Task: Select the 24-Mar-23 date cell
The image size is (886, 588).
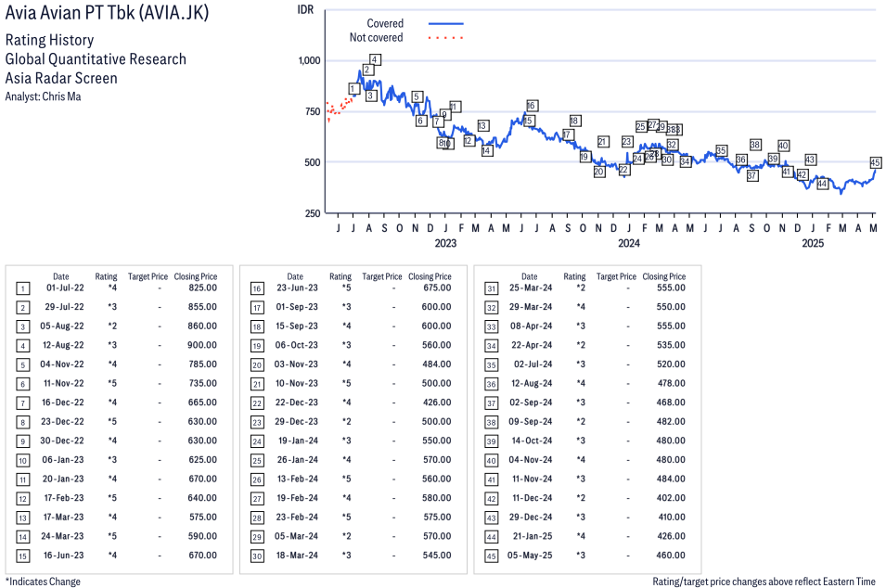Action: click(x=62, y=536)
